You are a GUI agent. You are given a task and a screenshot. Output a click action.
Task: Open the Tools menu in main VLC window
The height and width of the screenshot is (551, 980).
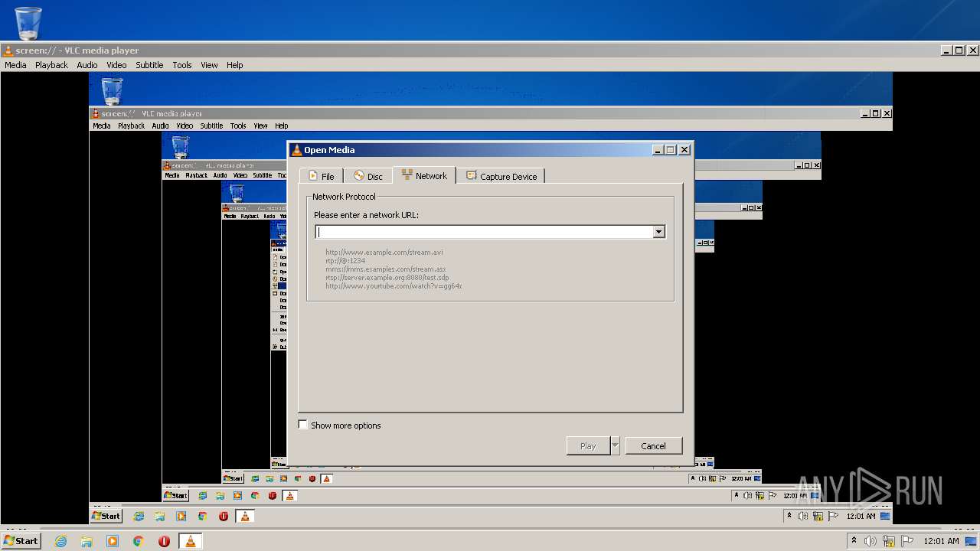tap(182, 65)
